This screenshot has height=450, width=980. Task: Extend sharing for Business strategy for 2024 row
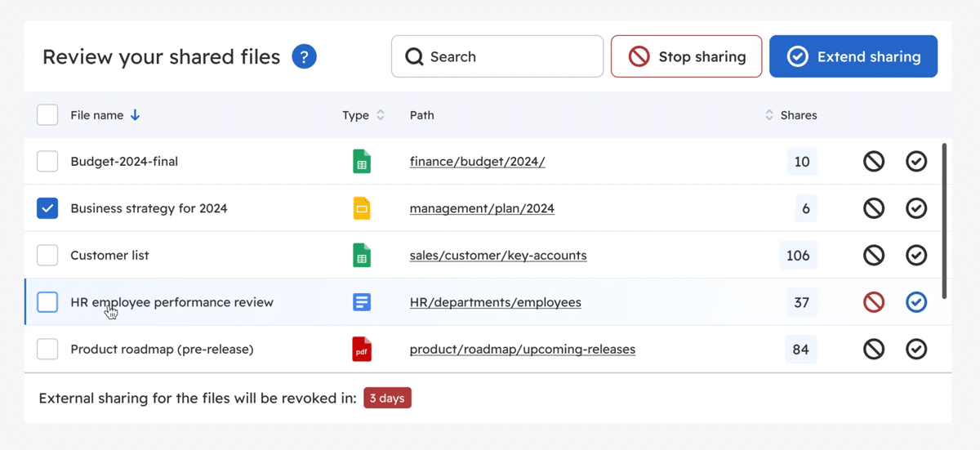[916, 209]
